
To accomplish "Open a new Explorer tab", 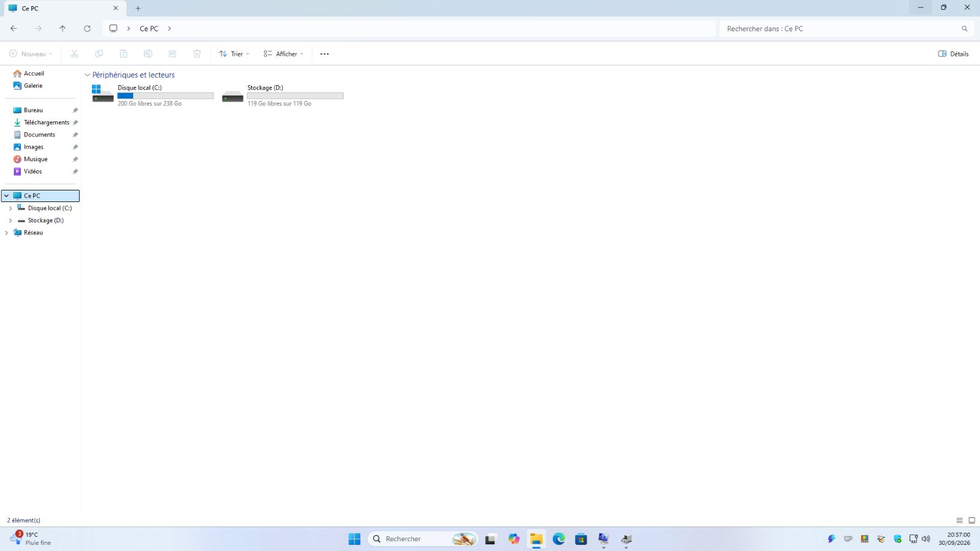I will [138, 9].
